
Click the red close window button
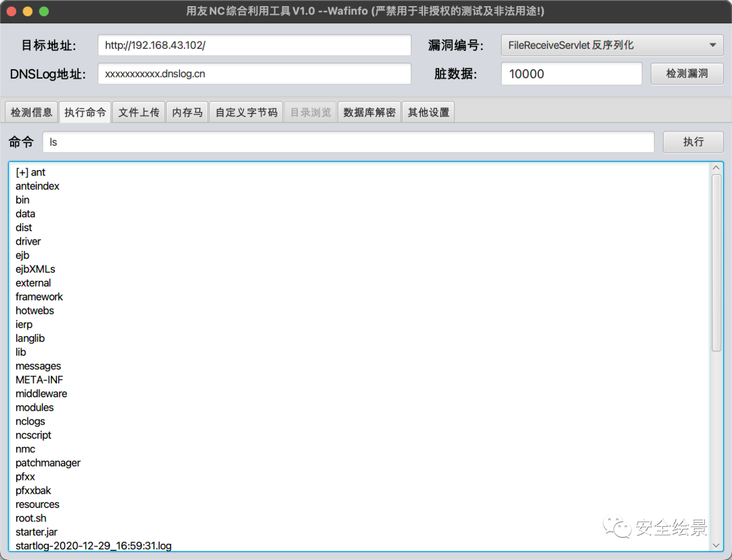pyautogui.click(x=12, y=12)
